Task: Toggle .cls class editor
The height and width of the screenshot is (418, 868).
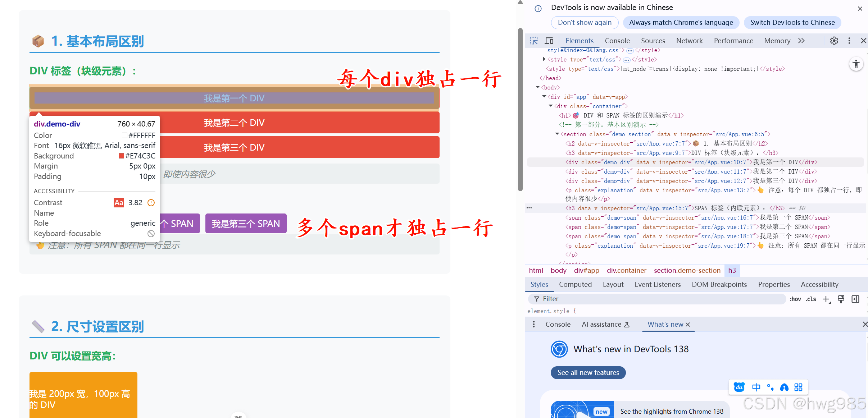Action: [x=811, y=299]
